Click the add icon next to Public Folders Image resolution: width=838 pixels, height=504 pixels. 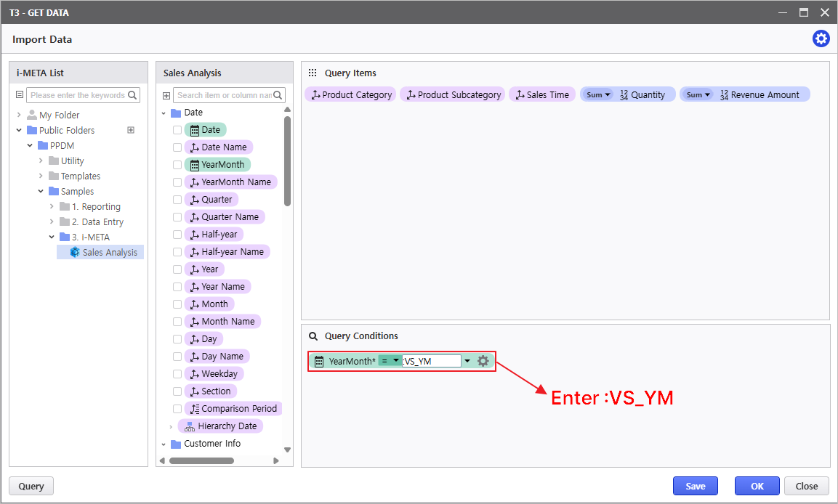tap(131, 131)
